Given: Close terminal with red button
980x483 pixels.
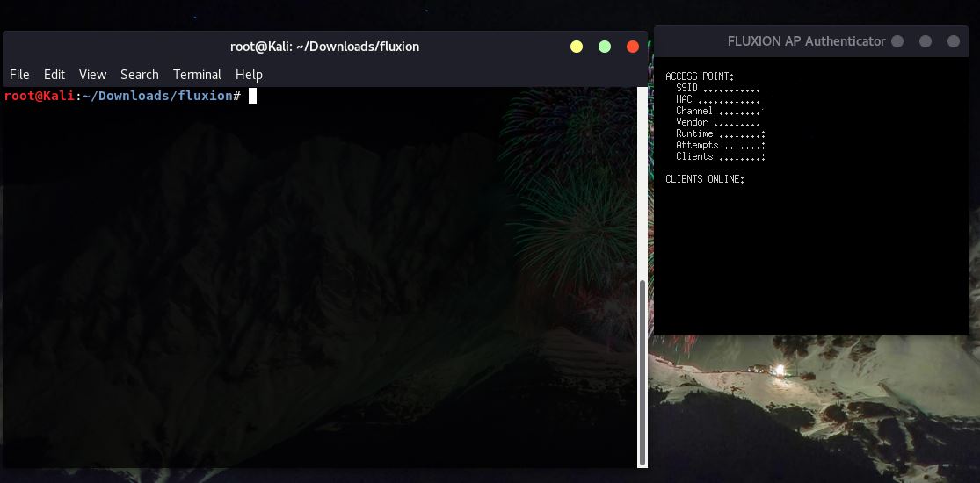Looking at the screenshot, I should [633, 47].
